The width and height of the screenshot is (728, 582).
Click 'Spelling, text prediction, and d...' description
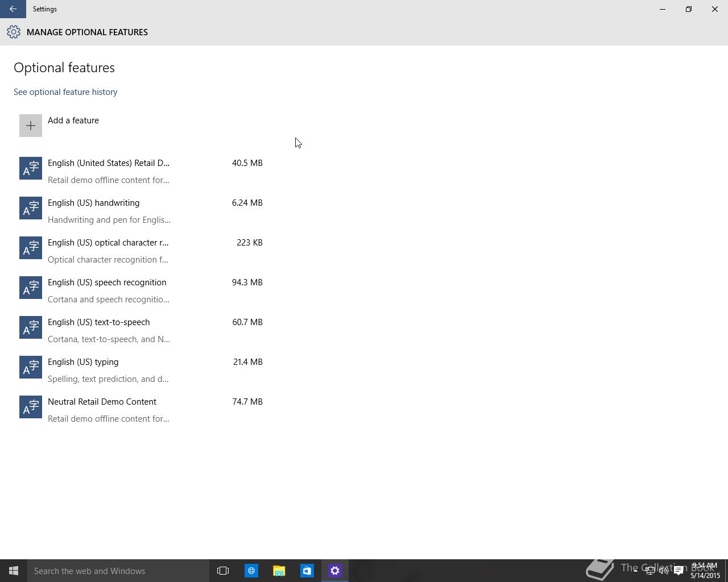tap(108, 379)
